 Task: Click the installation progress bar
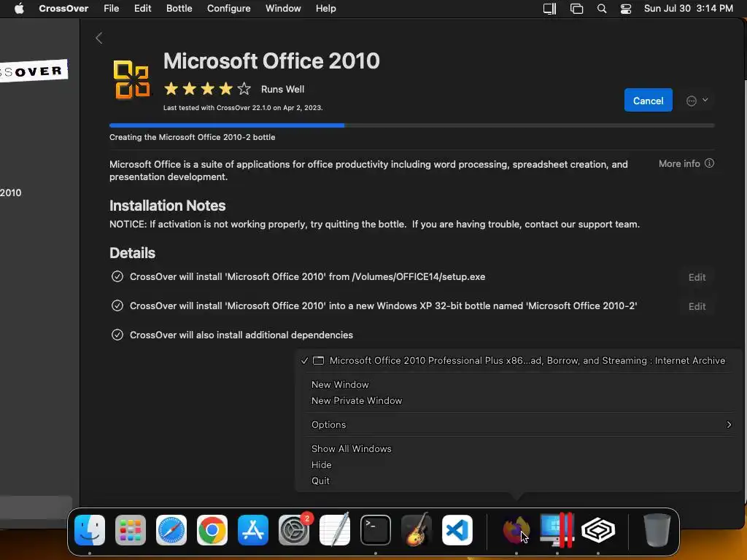411,125
